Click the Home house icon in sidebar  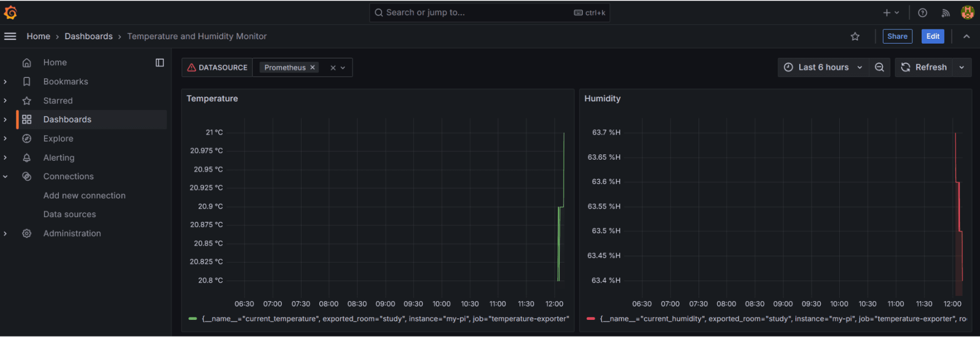click(x=27, y=63)
